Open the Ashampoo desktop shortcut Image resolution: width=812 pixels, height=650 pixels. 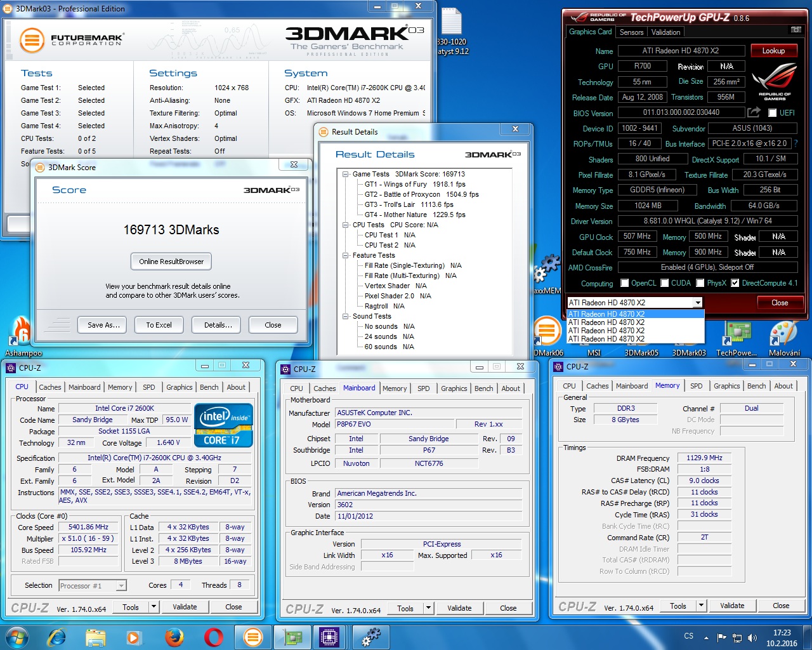point(23,336)
